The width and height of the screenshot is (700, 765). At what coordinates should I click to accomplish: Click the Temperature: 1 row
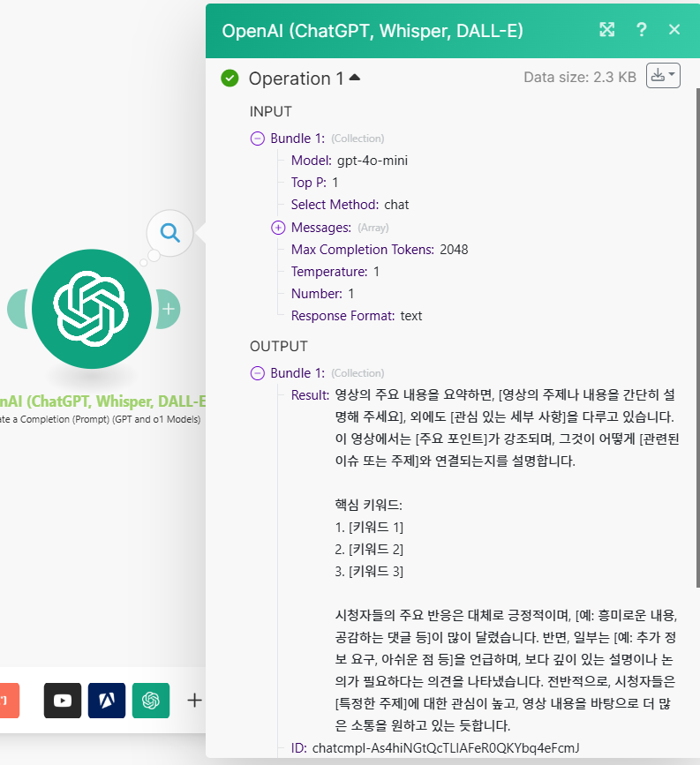pyautogui.click(x=335, y=271)
